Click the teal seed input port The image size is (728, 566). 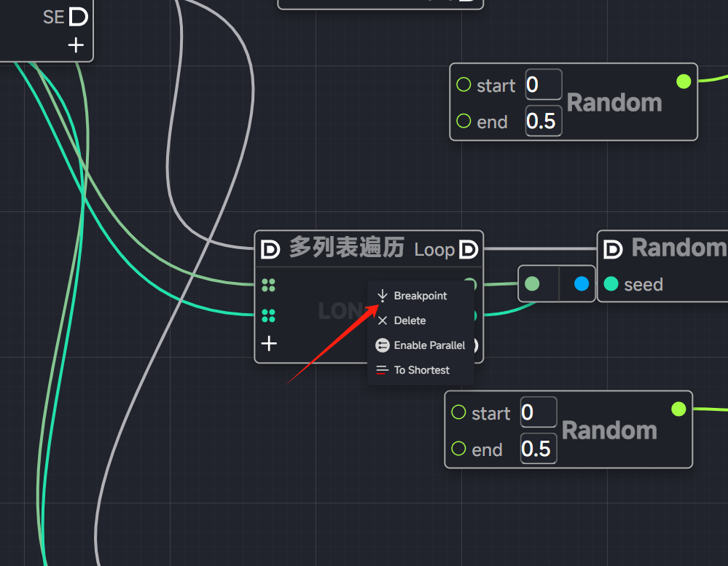click(x=611, y=284)
